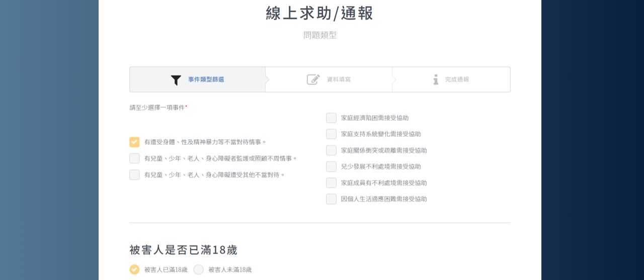Click the 家庭經濟陷困需接受協助 label text
The height and width of the screenshot is (280, 644).
375,118
